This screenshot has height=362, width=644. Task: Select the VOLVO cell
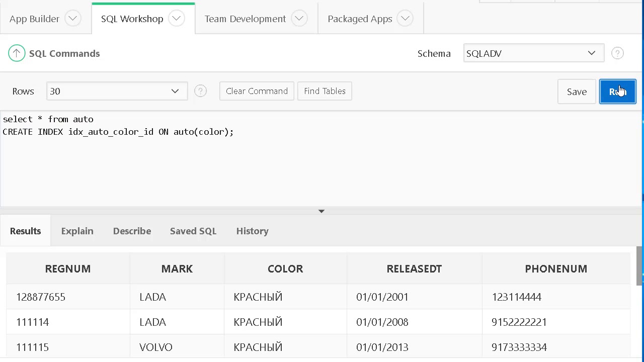click(x=177, y=347)
